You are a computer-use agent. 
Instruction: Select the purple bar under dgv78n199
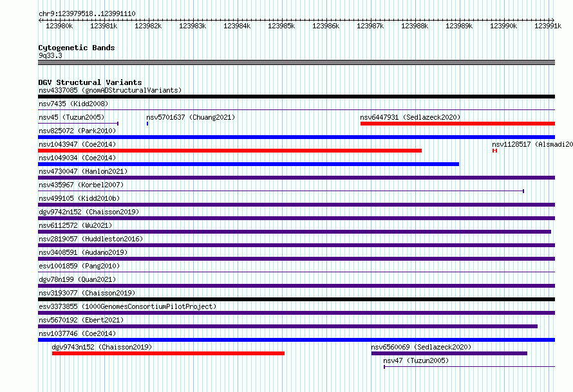296,286
